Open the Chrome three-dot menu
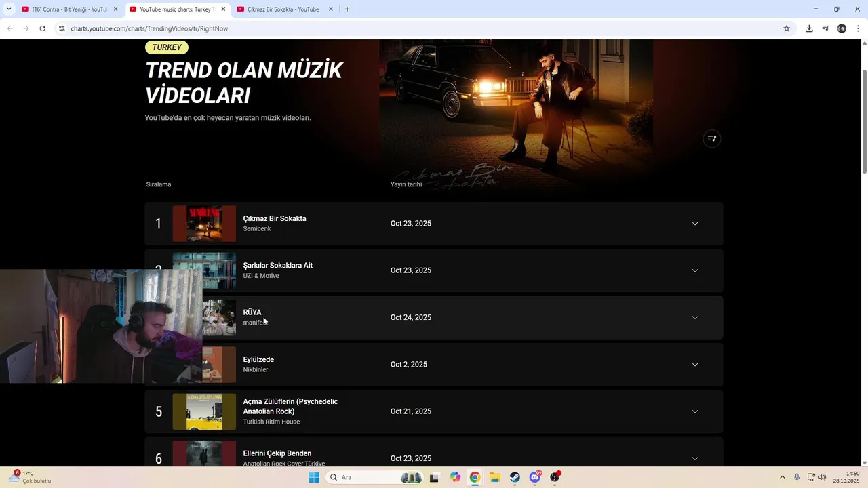 pos(858,28)
